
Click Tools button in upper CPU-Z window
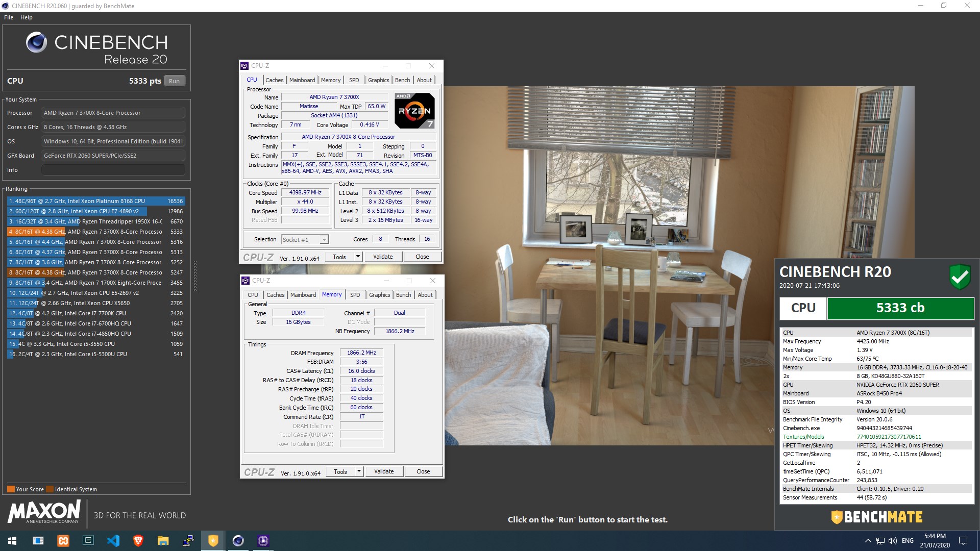339,257
